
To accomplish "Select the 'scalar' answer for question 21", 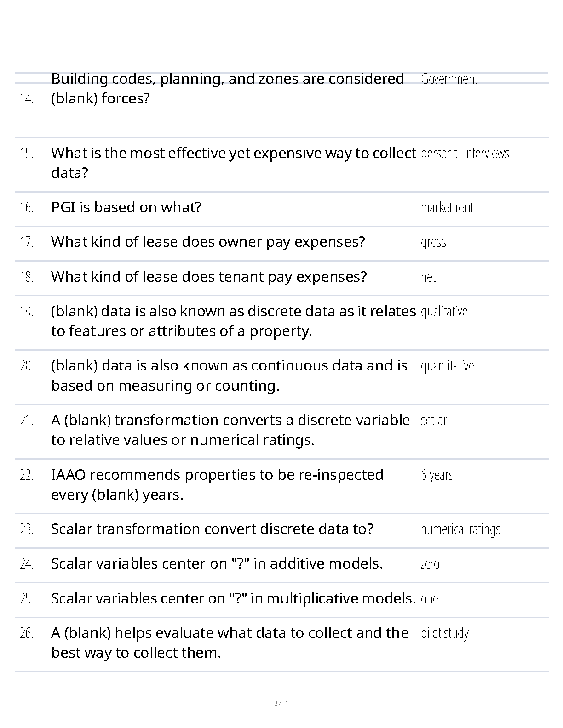I will coord(434,421).
